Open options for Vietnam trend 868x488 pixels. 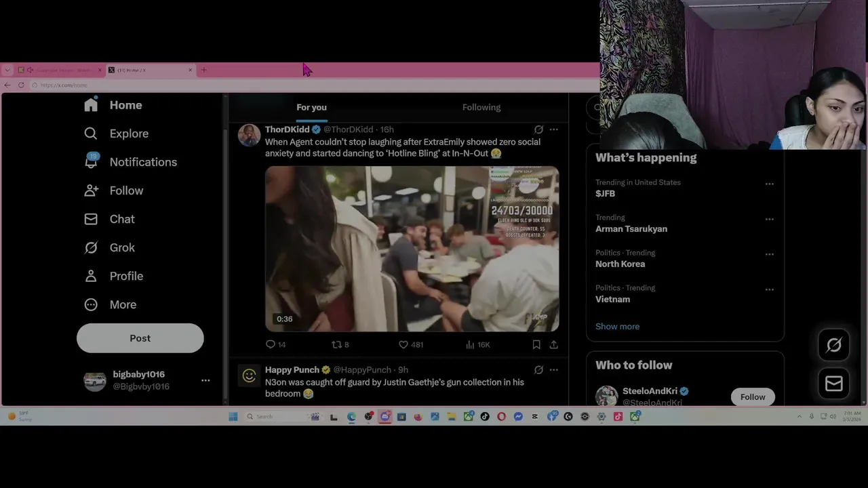[x=769, y=289]
